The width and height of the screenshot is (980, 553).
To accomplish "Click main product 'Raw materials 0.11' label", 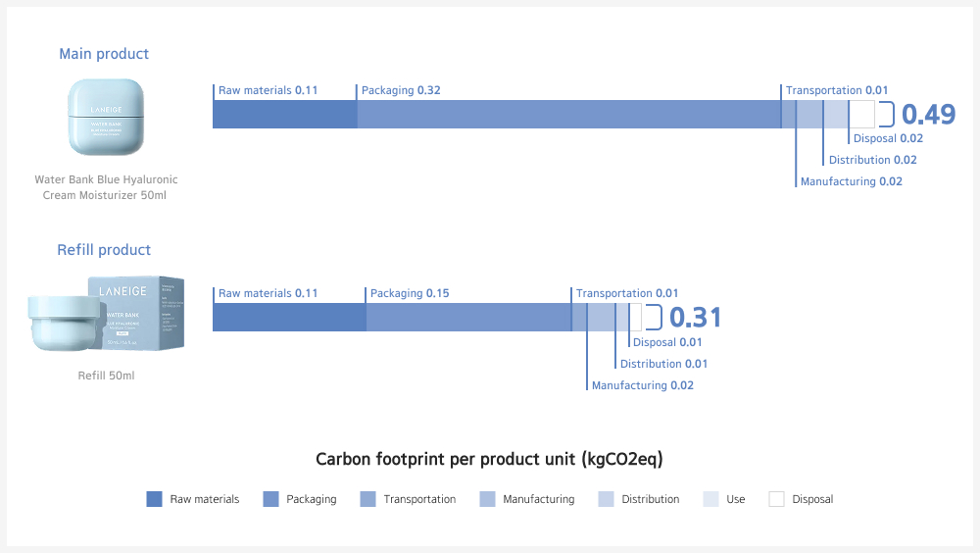I will [x=268, y=90].
